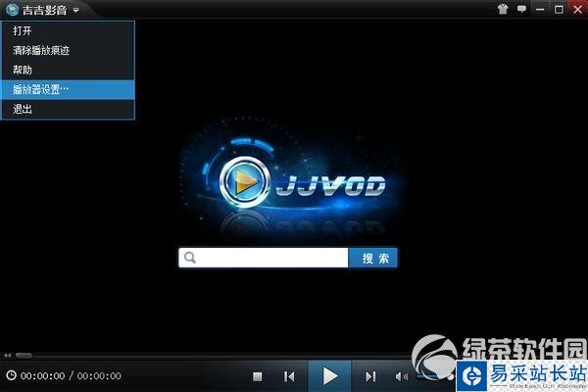Open the 吉吉影音 title menu dropdown arrow
Image resolution: width=588 pixels, height=392 pixels.
point(76,11)
